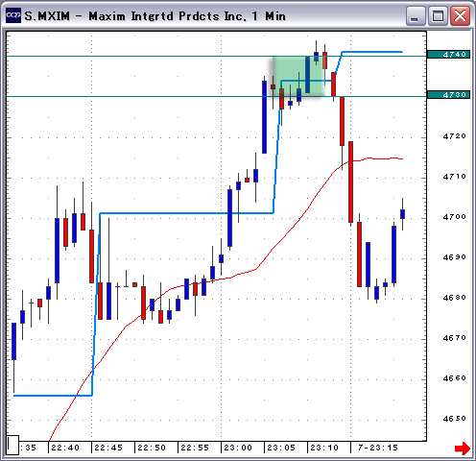Click the small empty box left of :35
This screenshot has height=461, width=476.
click(x=12, y=445)
